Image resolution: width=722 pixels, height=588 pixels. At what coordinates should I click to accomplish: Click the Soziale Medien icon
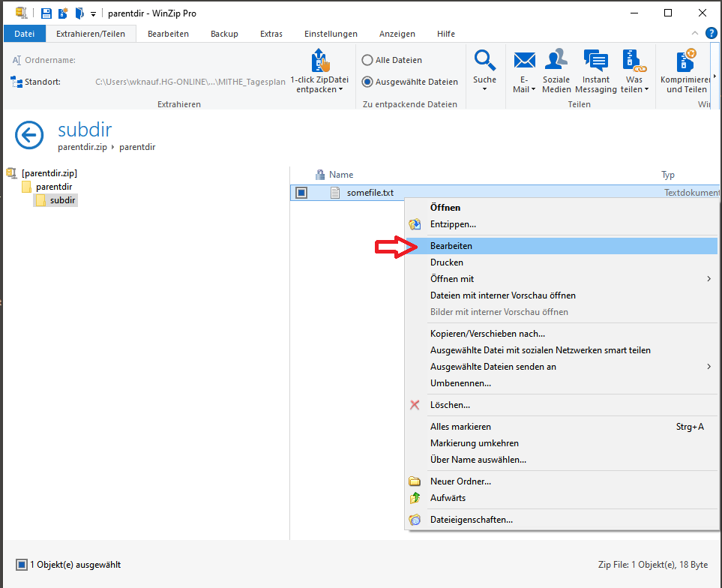(556, 59)
